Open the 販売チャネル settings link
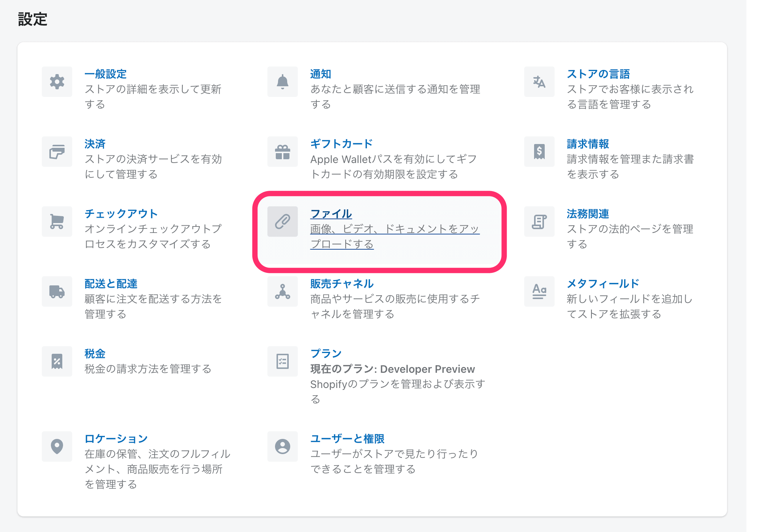Viewport: 762px width, 532px height. pyautogui.click(x=341, y=284)
